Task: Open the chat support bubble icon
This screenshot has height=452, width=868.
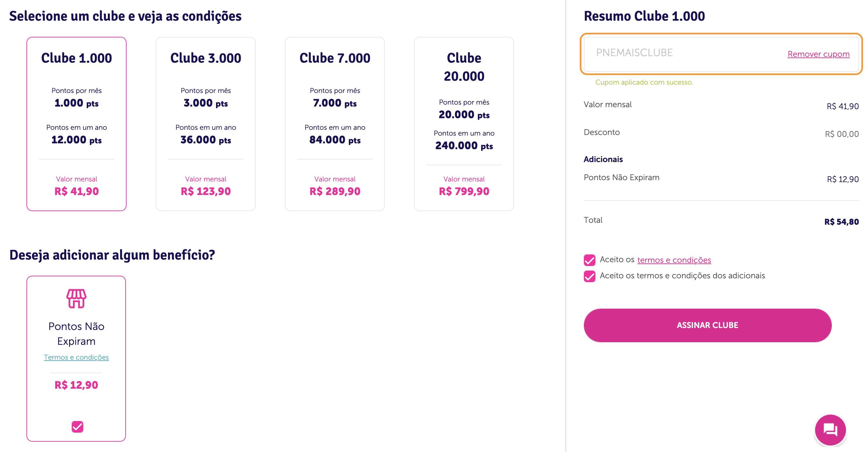Action: (830, 430)
